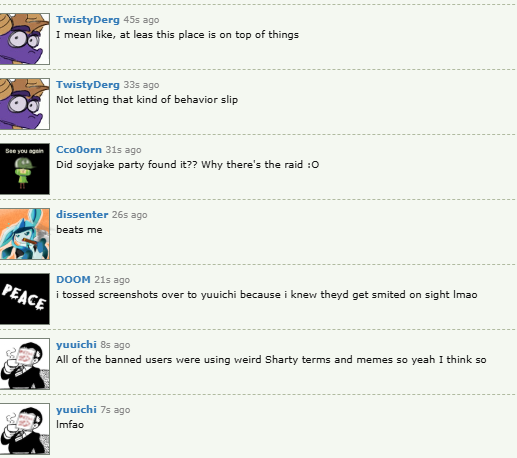Select the 'beats me' message text
The image size is (517, 458).
click(79, 230)
